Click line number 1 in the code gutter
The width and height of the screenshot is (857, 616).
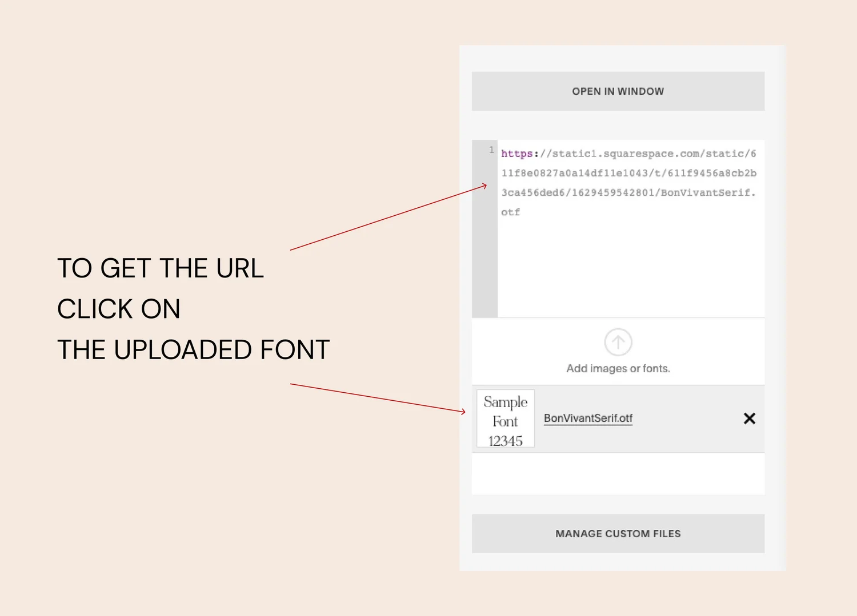pyautogui.click(x=491, y=150)
